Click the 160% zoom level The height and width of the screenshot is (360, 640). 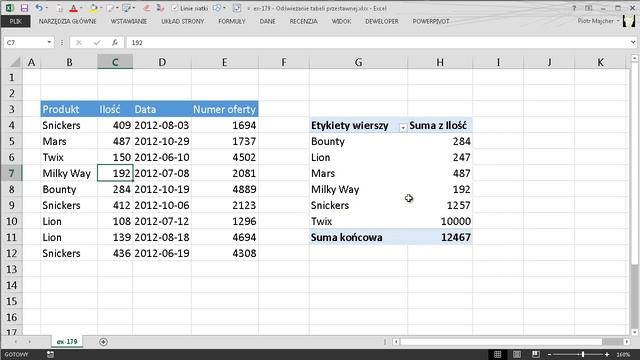[x=623, y=355]
